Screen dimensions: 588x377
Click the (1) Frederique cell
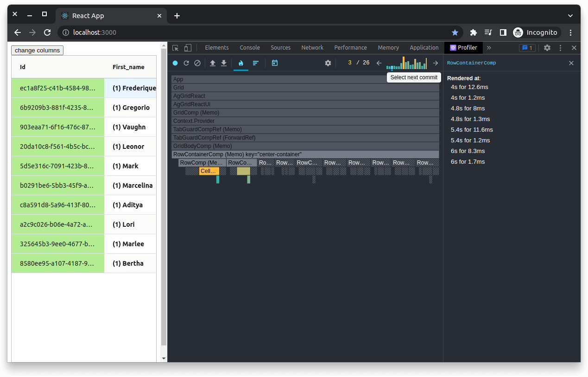[x=130, y=88]
